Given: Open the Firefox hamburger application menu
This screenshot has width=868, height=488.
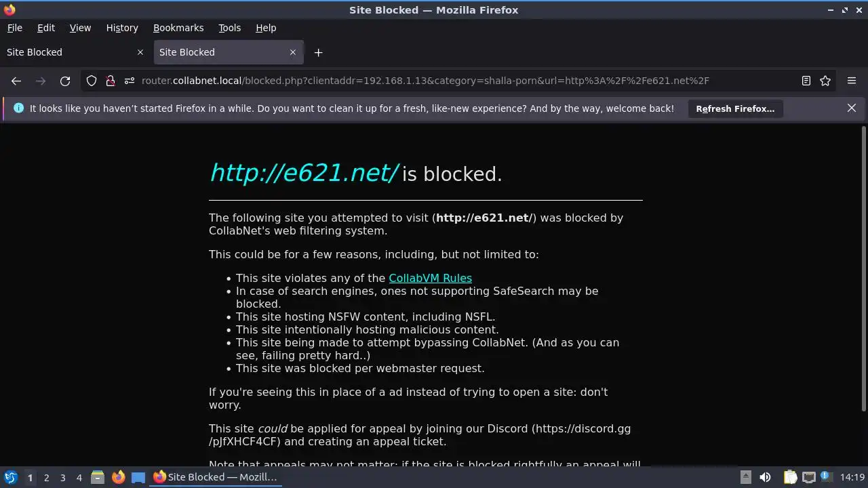Looking at the screenshot, I should coord(852,81).
